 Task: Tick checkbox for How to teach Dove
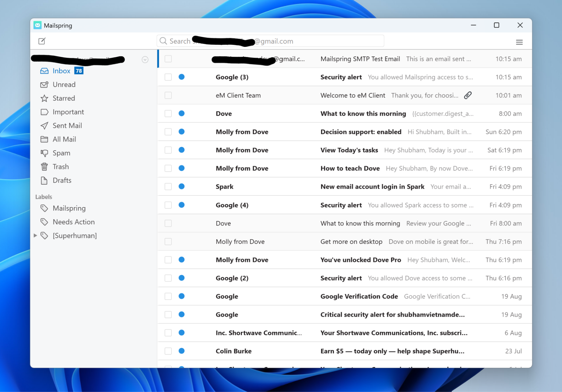point(168,168)
